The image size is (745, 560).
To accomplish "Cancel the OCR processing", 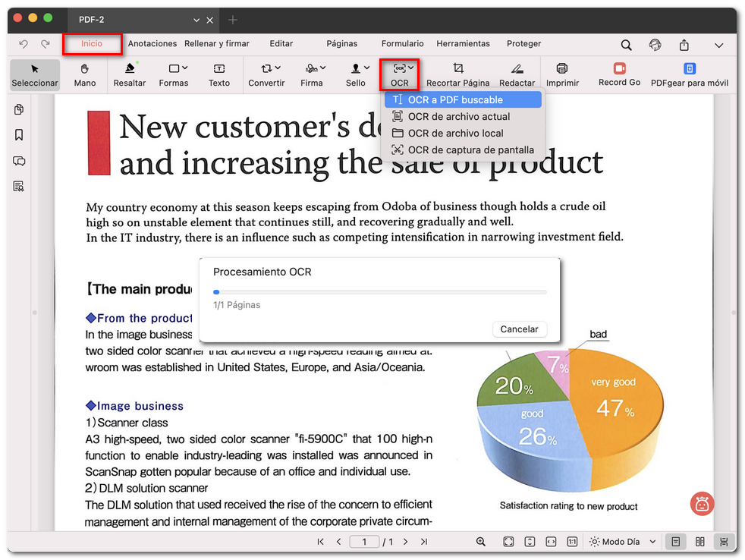I will [519, 329].
